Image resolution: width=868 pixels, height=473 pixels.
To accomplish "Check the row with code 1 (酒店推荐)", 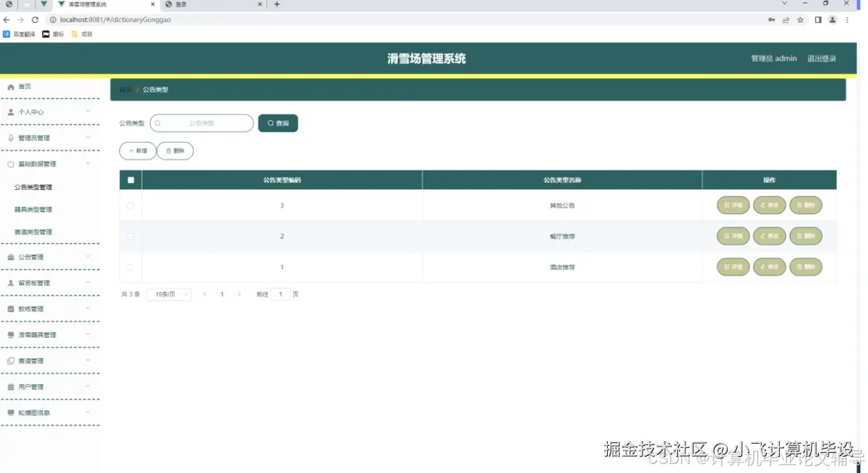I will pyautogui.click(x=130, y=267).
